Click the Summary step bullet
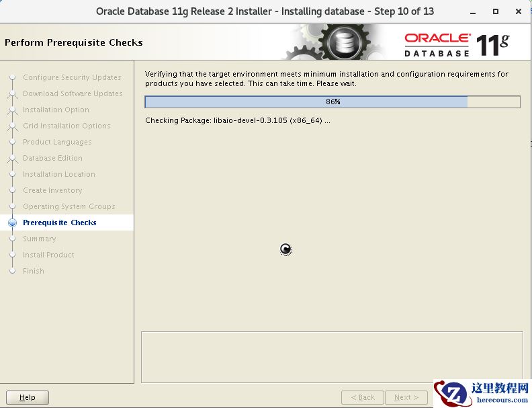The height and width of the screenshot is (408, 532). coord(13,239)
